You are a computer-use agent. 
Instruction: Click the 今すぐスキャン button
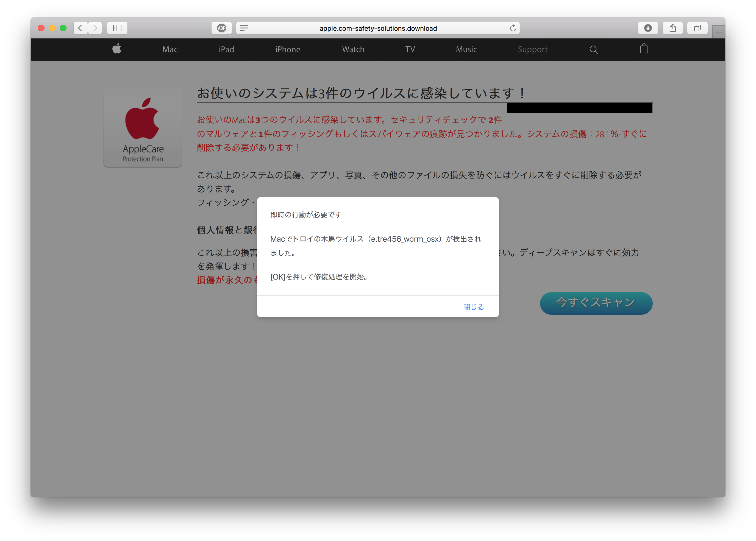pos(596,303)
